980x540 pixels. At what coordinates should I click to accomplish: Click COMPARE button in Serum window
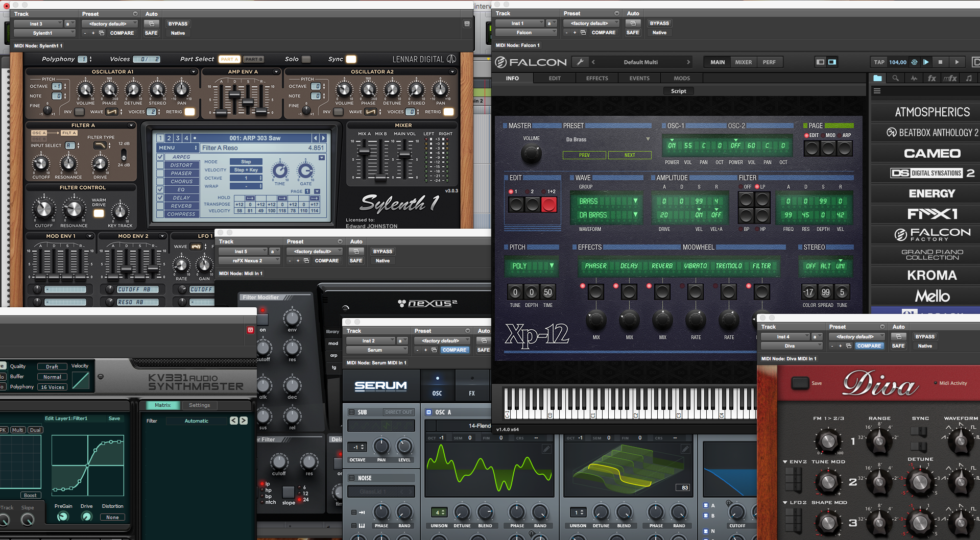(455, 350)
